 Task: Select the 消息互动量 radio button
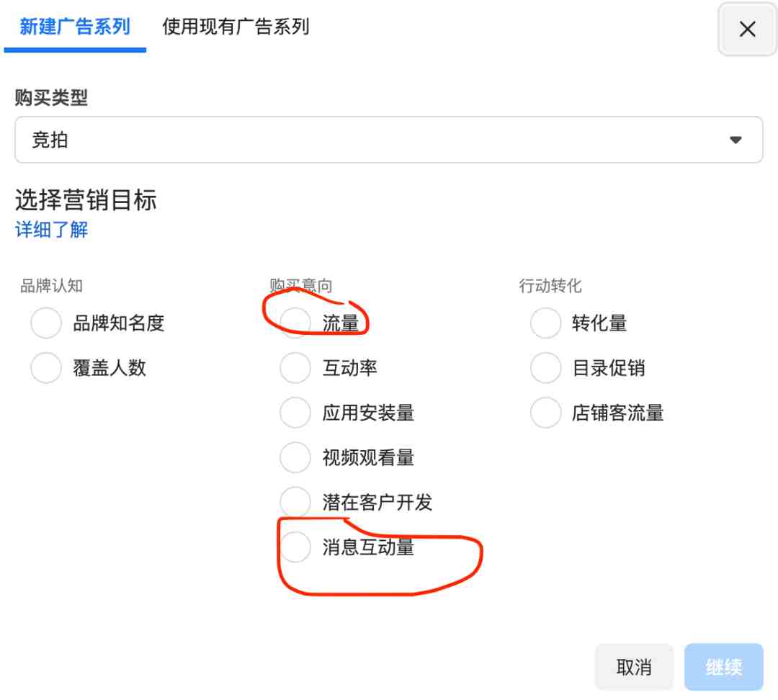tap(295, 546)
